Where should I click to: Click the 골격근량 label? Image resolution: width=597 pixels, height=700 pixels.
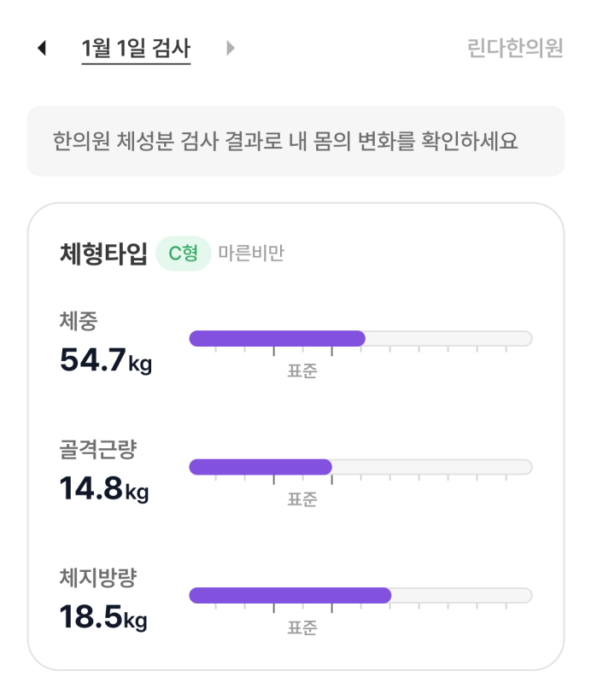[x=97, y=450]
